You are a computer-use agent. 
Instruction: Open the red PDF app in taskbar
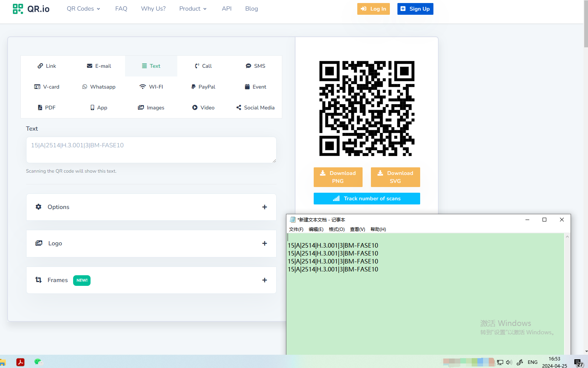[x=20, y=362]
